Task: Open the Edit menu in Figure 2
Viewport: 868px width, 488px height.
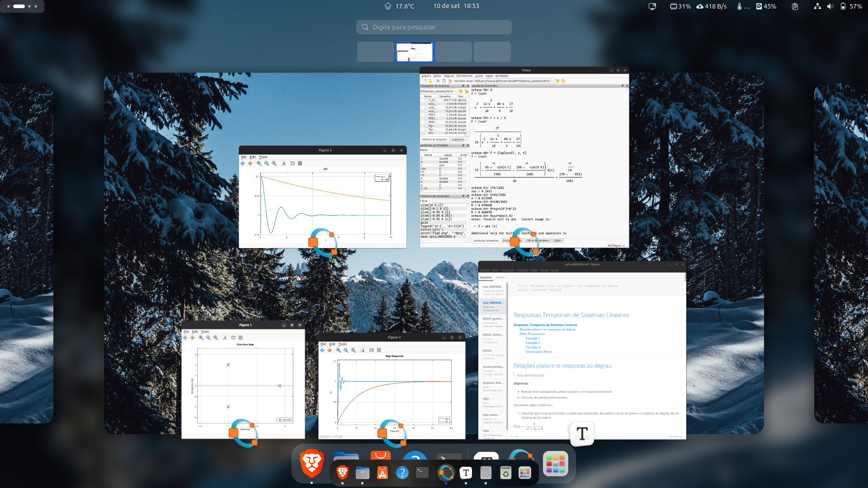Action: [332, 344]
